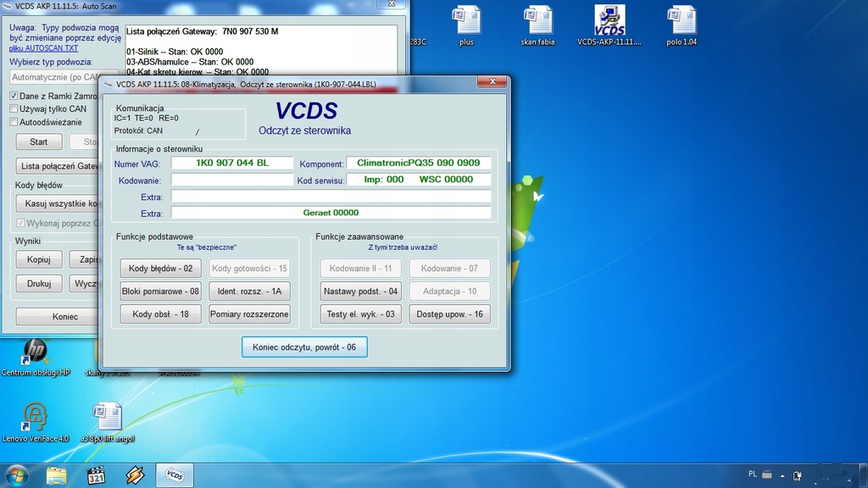The height and width of the screenshot is (488, 868).
Task: Open 'Kody obsł. - 18'
Action: click(x=160, y=313)
